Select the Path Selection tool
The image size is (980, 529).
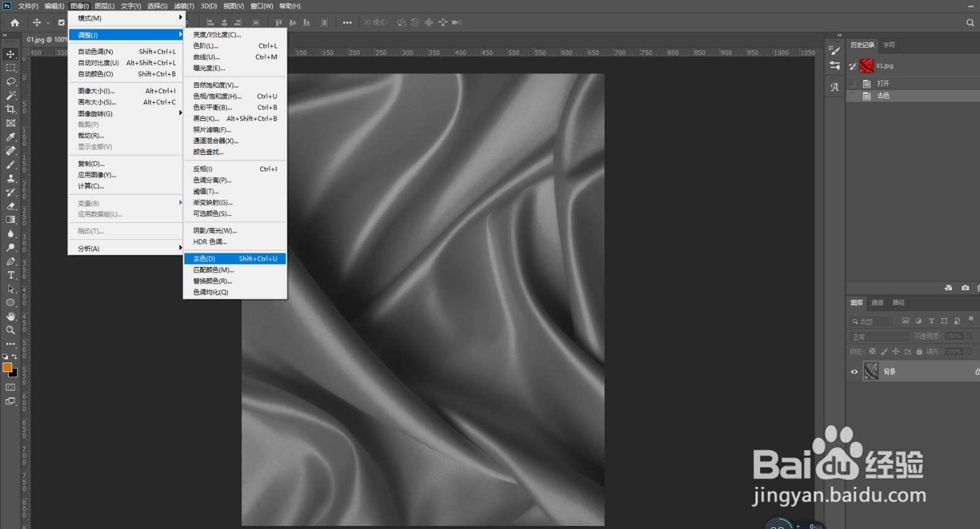point(10,289)
